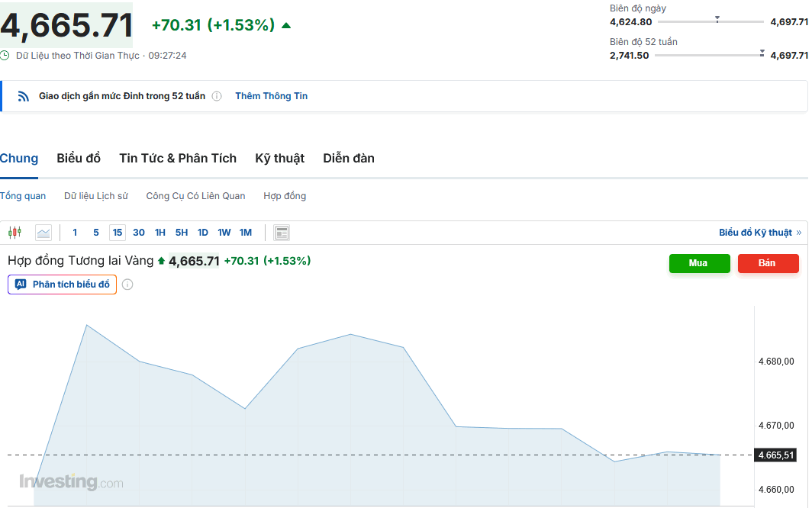This screenshot has width=812, height=508.
Task: Open the Biểu đồ tab
Action: coord(79,159)
